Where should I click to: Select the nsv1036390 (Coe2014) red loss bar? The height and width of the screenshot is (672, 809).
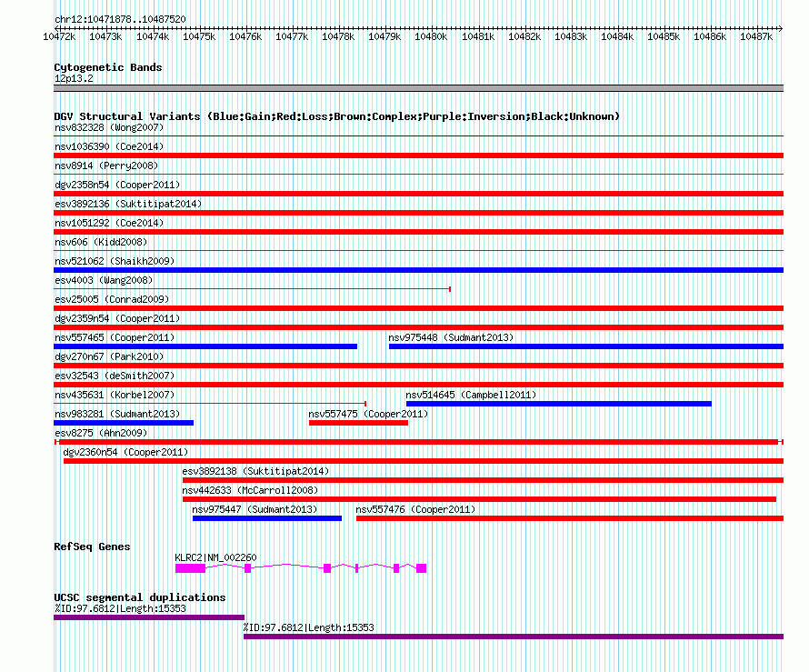click(418, 155)
